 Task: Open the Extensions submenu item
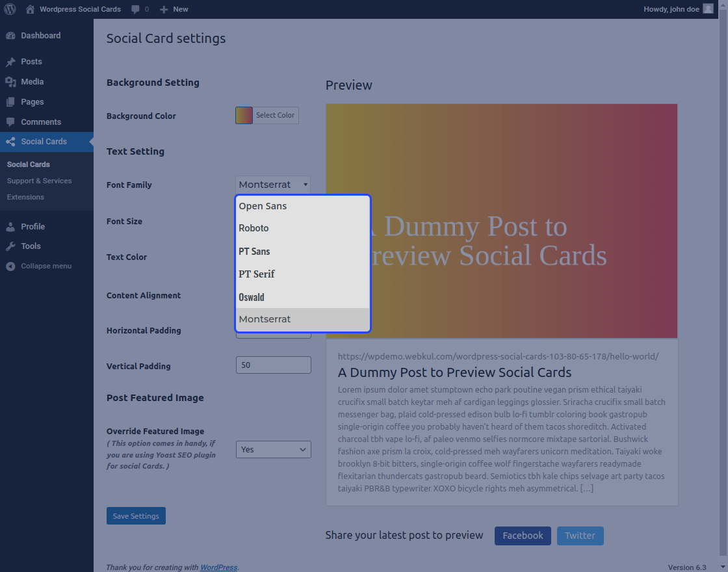point(25,197)
